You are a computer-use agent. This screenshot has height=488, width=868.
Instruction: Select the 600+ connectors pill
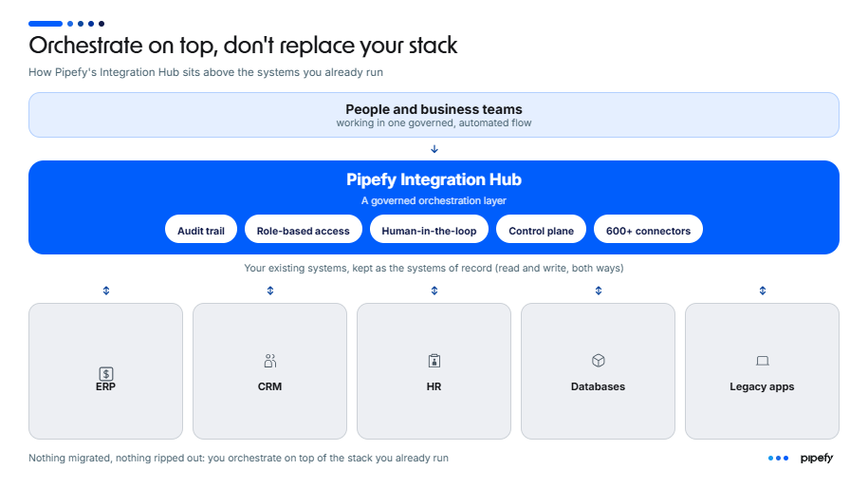pyautogui.click(x=648, y=230)
